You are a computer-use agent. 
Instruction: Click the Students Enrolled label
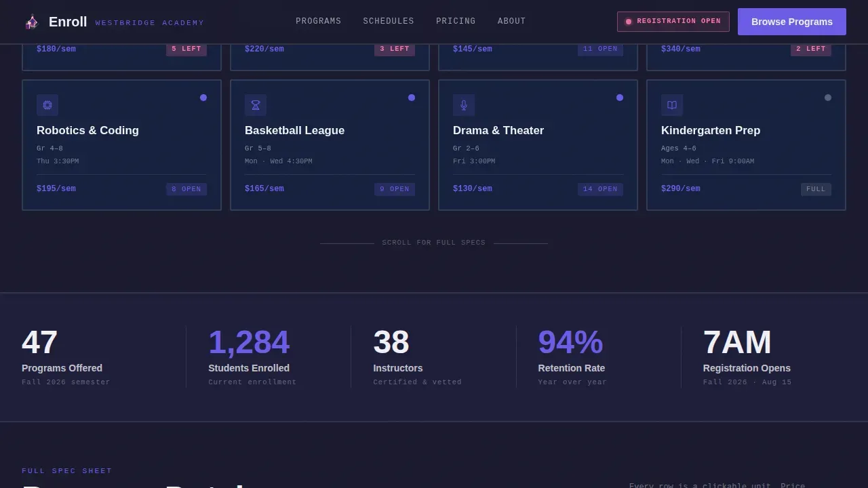[x=249, y=368]
